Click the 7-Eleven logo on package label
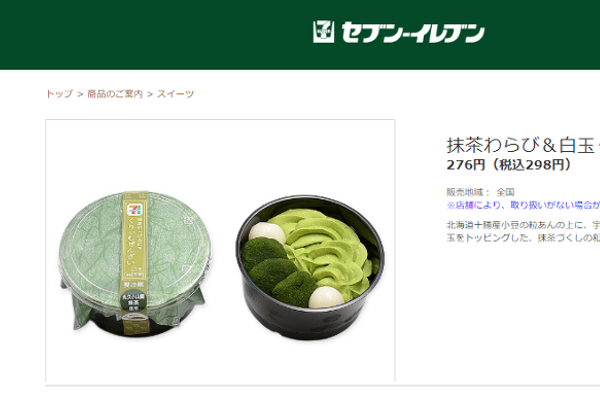600x400 pixels. tap(135, 210)
